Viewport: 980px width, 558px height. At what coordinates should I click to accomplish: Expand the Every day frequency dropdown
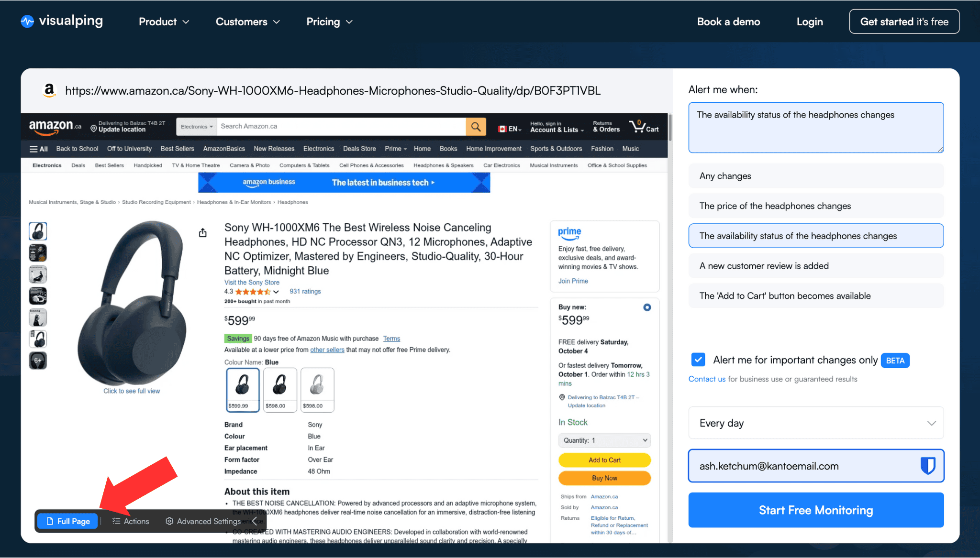point(816,423)
